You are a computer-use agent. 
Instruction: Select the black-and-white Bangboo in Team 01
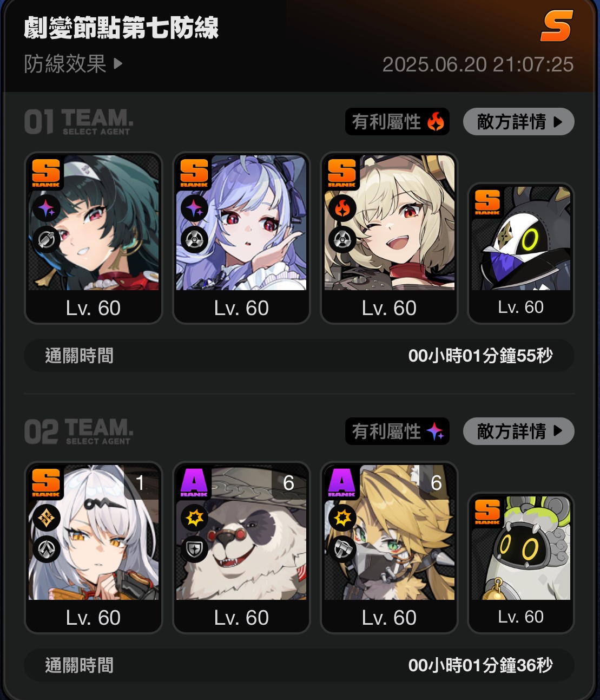coord(520,253)
